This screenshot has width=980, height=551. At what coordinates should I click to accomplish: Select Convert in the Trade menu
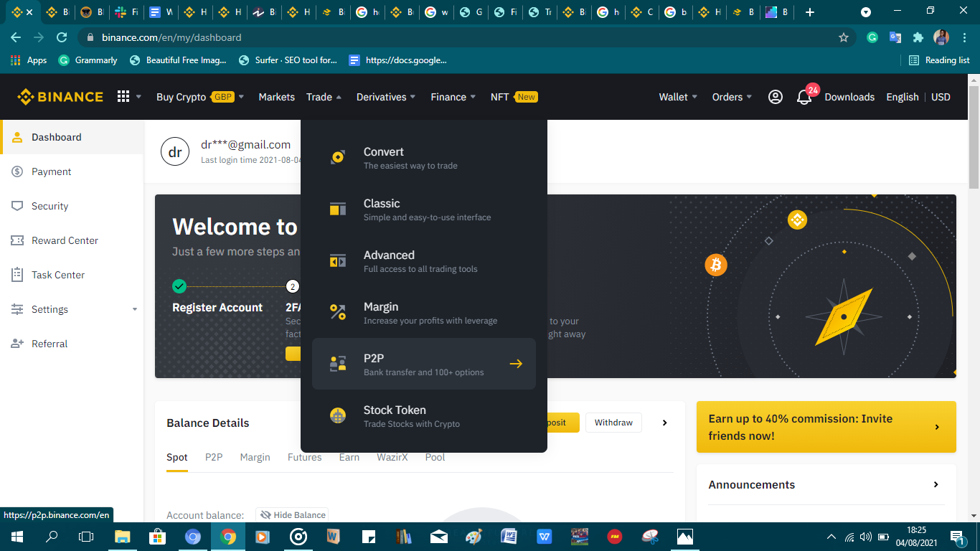(x=424, y=157)
